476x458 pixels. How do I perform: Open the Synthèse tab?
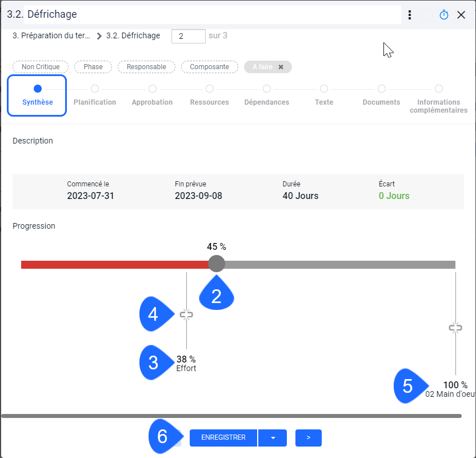coord(37,95)
